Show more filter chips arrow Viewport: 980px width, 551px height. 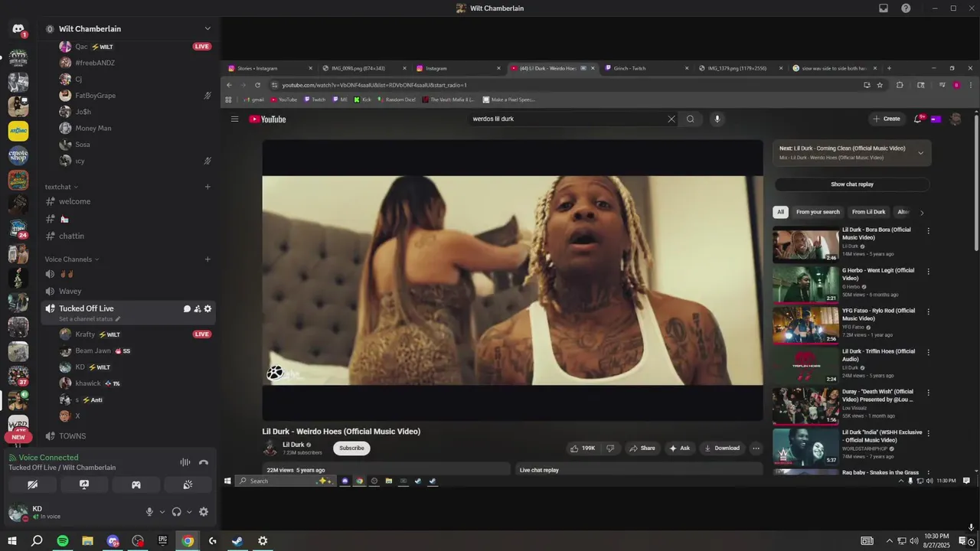coord(922,212)
